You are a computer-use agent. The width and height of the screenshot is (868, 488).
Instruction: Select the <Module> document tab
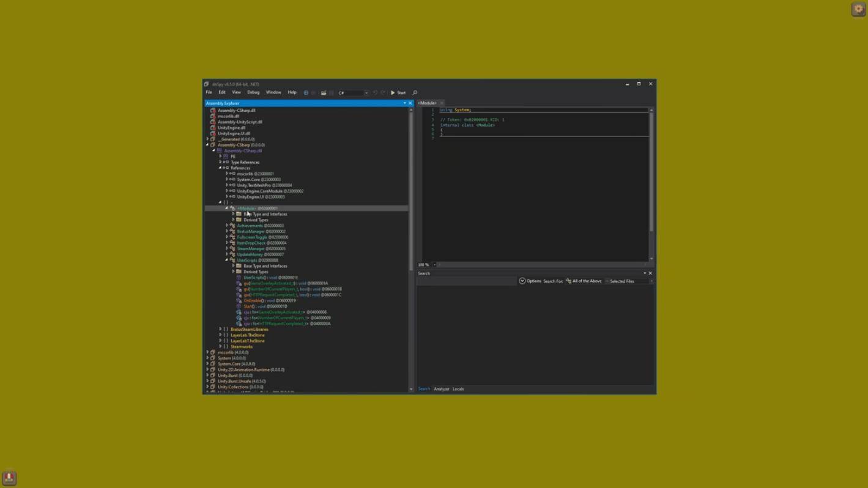tap(428, 103)
